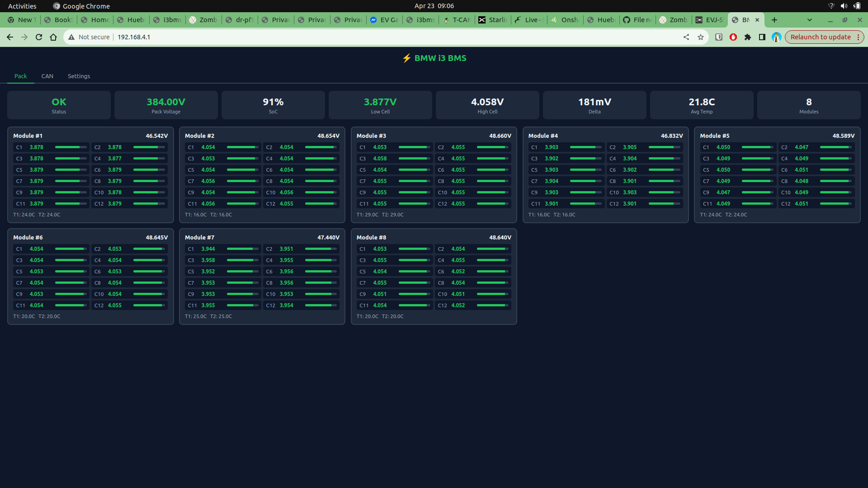Go to the browser home page
The height and width of the screenshot is (488, 868).
click(53, 37)
